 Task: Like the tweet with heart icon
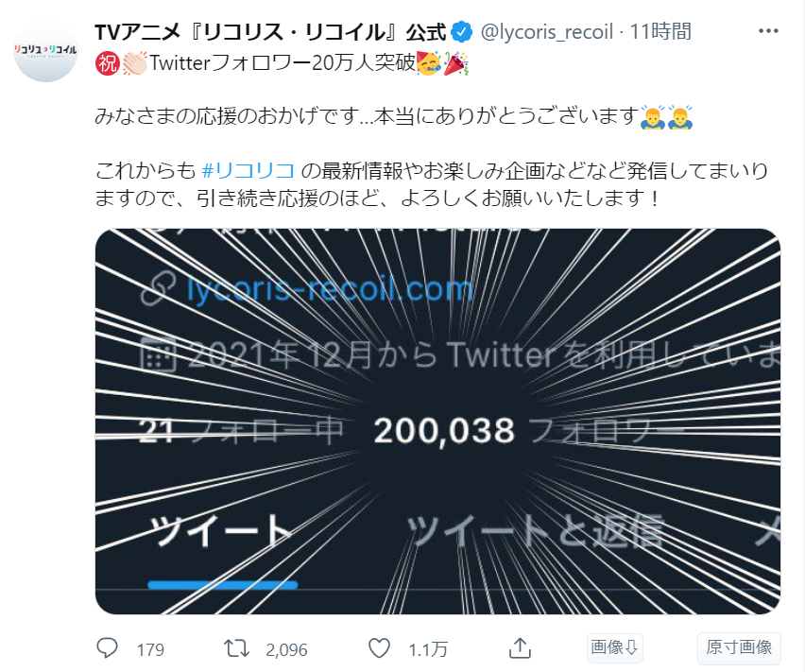(380, 648)
